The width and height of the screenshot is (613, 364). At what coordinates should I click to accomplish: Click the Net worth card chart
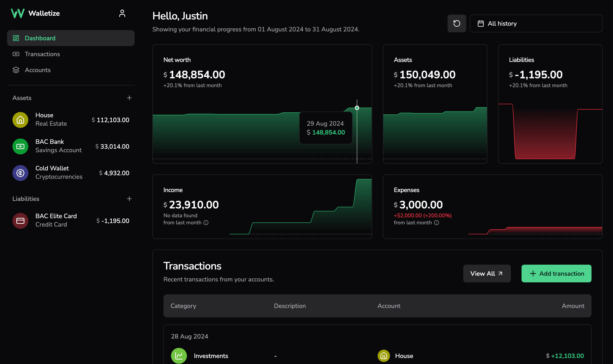click(x=262, y=131)
